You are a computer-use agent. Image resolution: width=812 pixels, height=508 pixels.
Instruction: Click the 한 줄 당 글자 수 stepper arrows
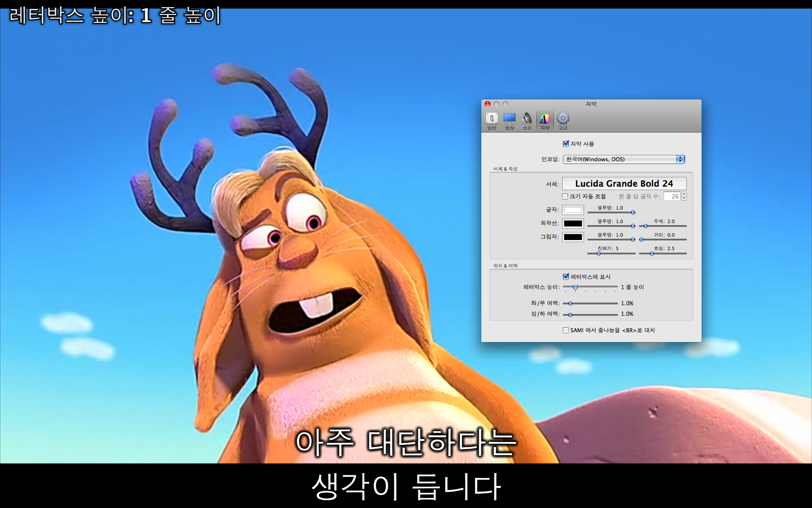[684, 196]
